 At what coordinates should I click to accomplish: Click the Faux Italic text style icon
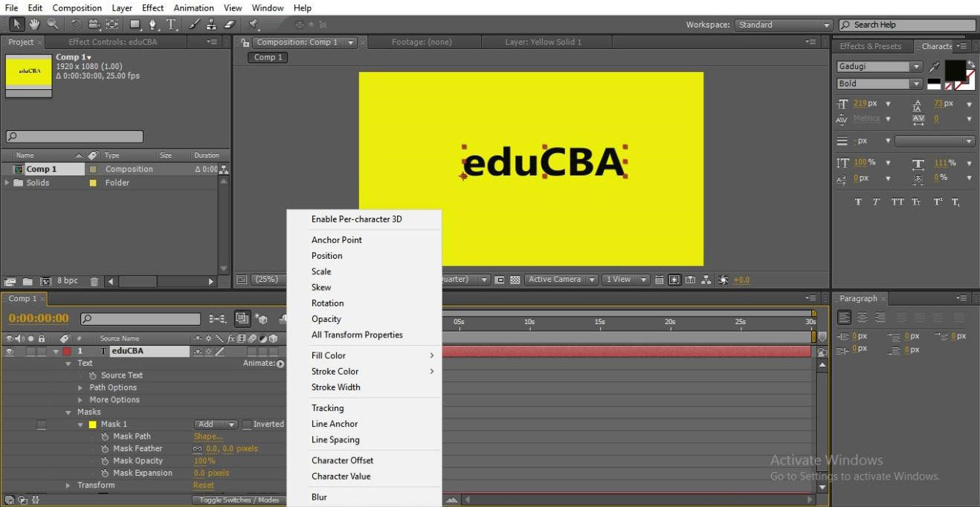pyautogui.click(x=877, y=202)
